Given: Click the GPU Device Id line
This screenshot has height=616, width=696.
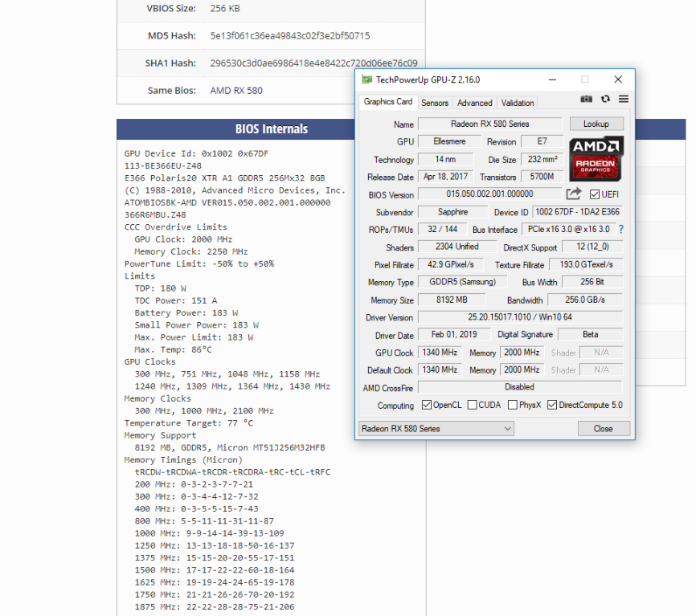Looking at the screenshot, I should [x=196, y=153].
